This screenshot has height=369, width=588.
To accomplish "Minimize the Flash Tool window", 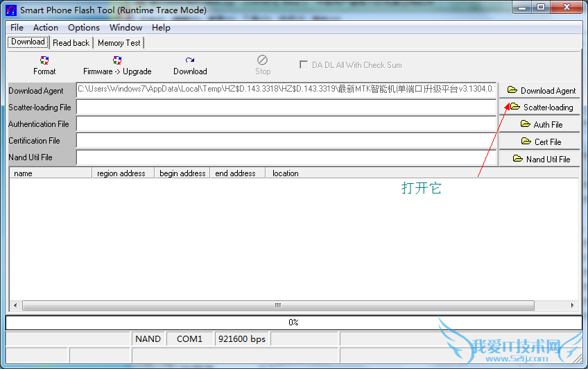I will coord(522,7).
